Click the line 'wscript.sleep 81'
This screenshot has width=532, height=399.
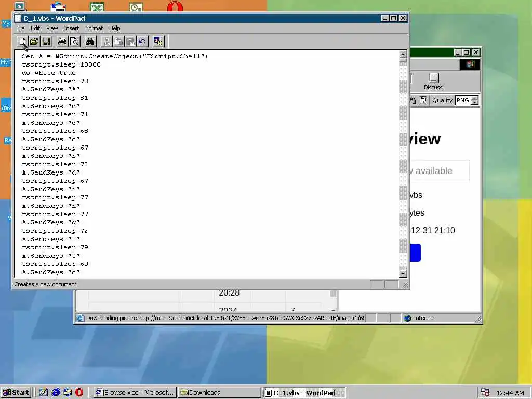55,98
